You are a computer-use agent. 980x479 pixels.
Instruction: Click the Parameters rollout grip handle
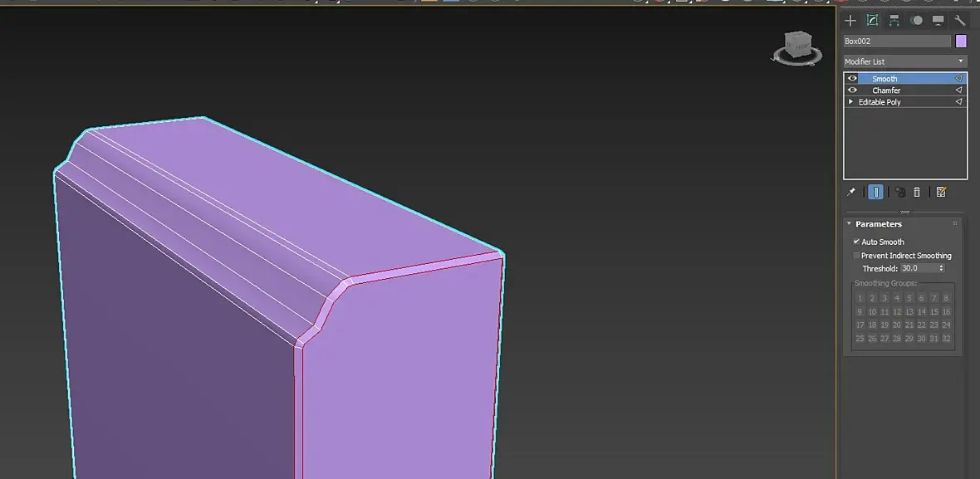(955, 223)
